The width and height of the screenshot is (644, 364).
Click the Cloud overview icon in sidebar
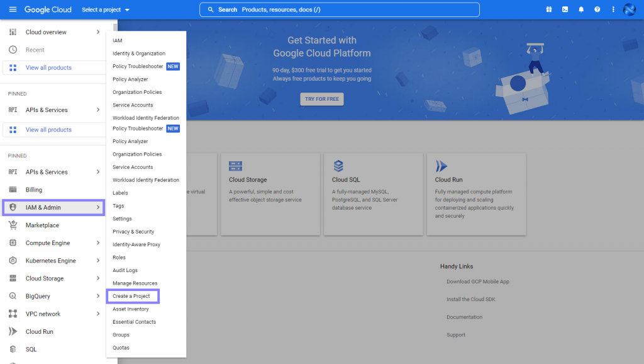tap(13, 32)
